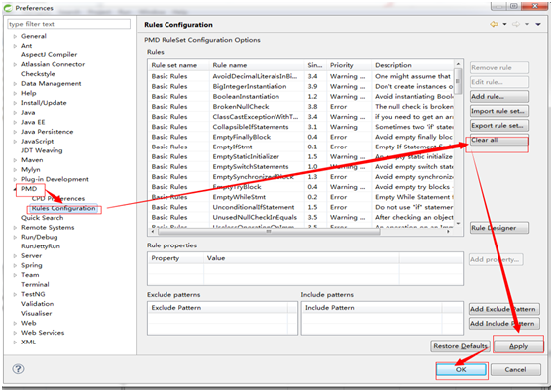Image resolution: width=553 pixels, height=392 pixels.
Task: Sort by Description column header
Action: coord(413,65)
